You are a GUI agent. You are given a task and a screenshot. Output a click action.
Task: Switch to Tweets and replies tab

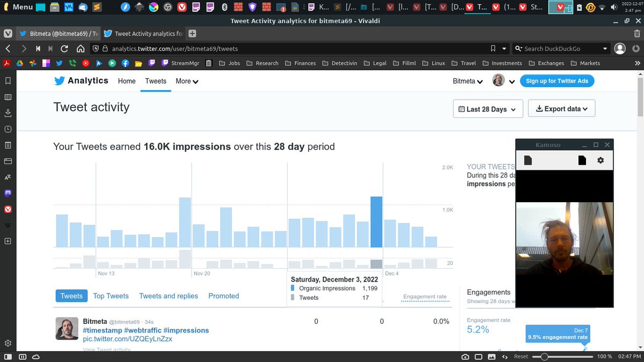coord(169,295)
